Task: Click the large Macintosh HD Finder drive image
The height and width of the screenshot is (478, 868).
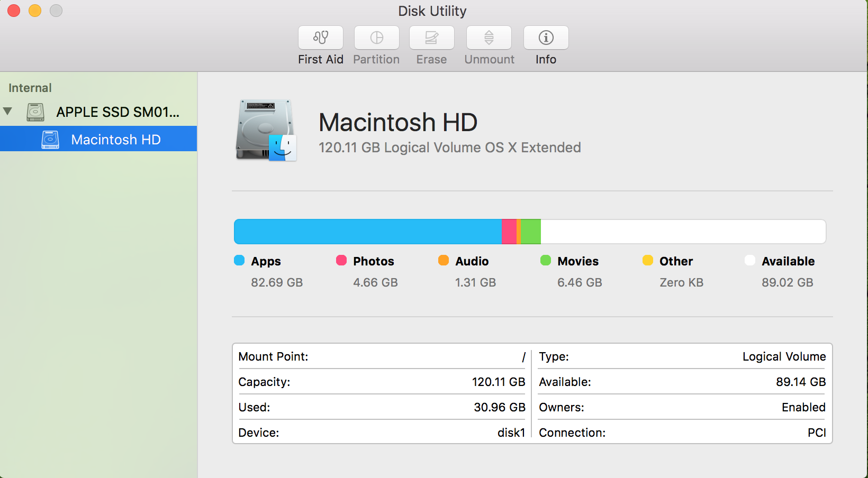Action: pyautogui.click(x=266, y=130)
